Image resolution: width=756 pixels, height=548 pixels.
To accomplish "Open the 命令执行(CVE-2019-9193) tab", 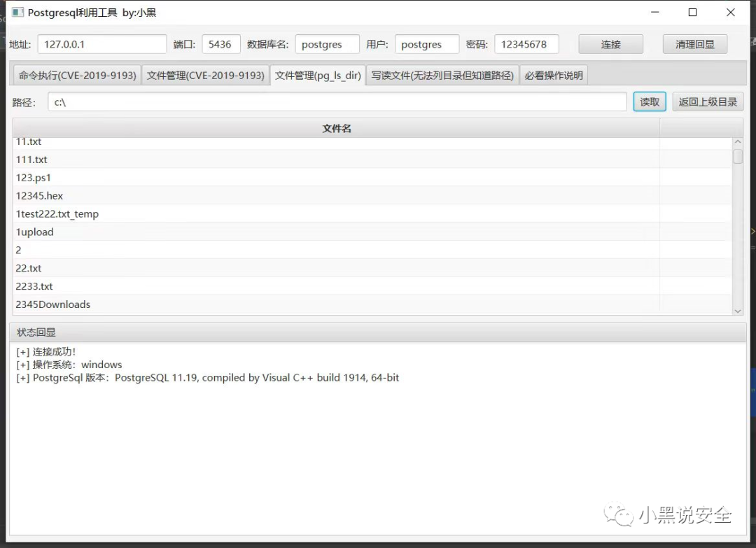I will (77, 75).
